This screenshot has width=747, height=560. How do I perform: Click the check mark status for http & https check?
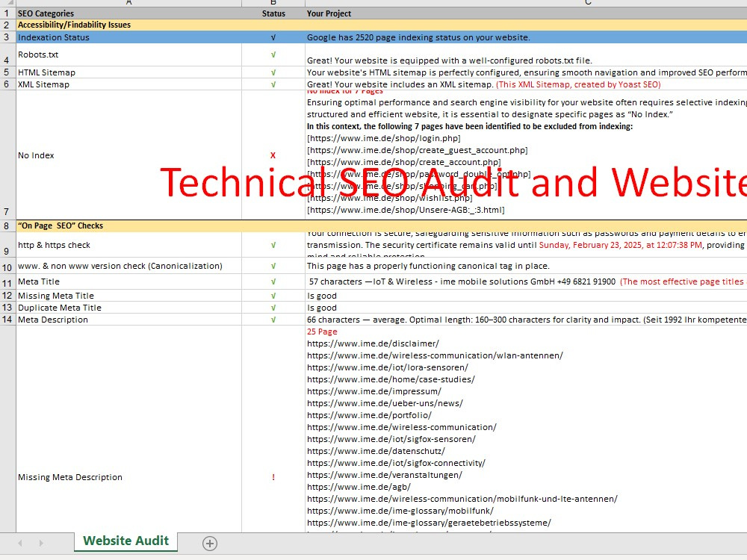[273, 245]
